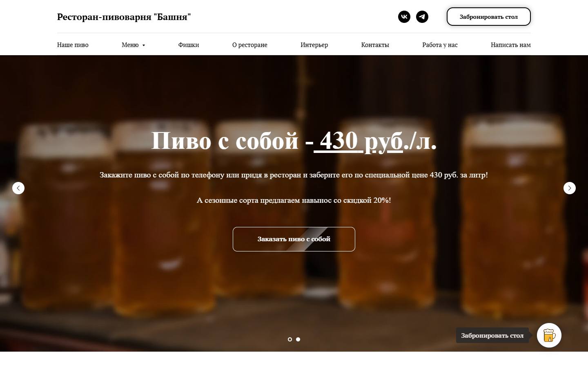This screenshot has height=368, width=588.
Task: Select the second slider dot
Action: (x=298, y=339)
